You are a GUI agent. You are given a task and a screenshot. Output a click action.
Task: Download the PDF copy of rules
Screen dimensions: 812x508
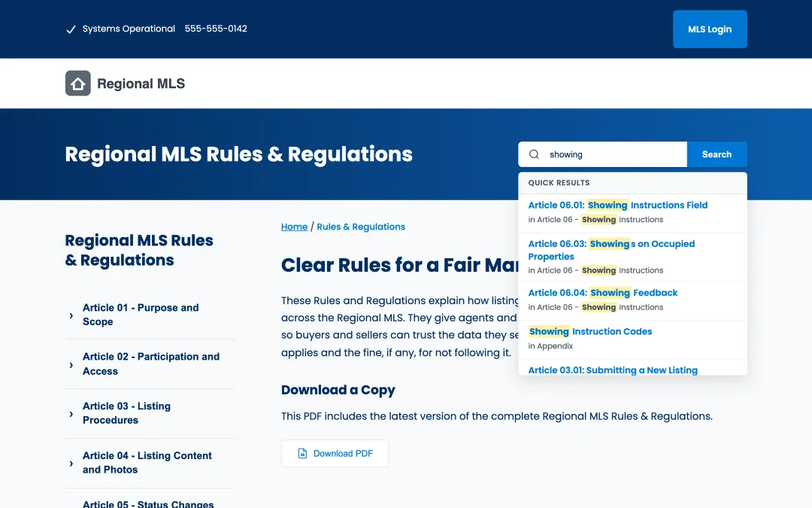point(335,454)
